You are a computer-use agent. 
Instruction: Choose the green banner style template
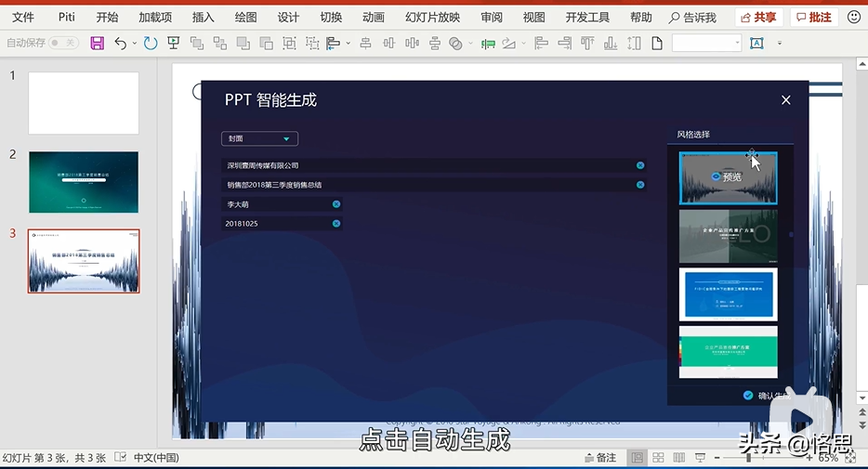tap(729, 352)
